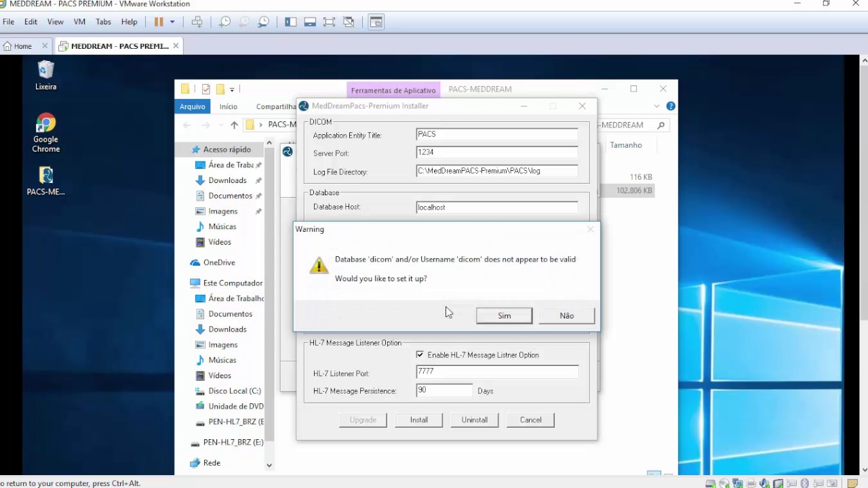Toggle the thumbnail bar icon in VMware toolbar
The width and height of the screenshot is (868, 488).
[x=310, y=22]
